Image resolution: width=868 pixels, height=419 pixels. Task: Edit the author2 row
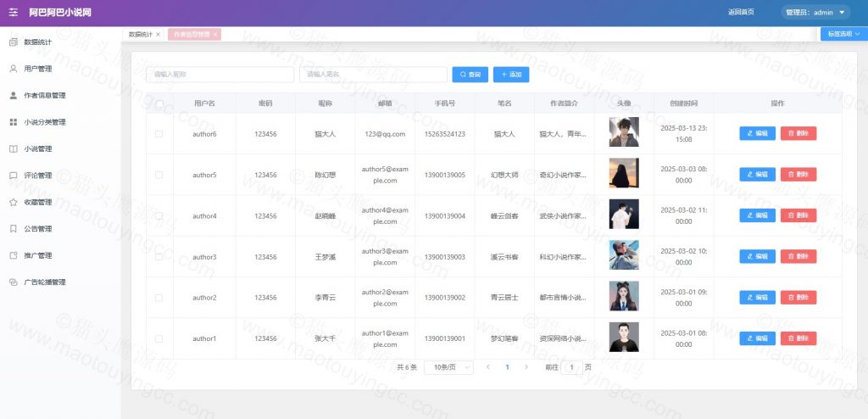[x=757, y=297]
